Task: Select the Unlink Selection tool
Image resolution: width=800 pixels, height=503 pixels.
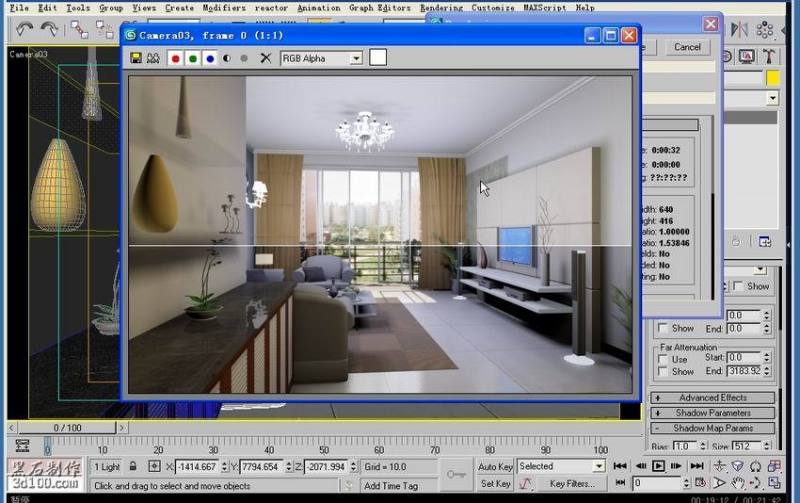Action: pos(105,30)
